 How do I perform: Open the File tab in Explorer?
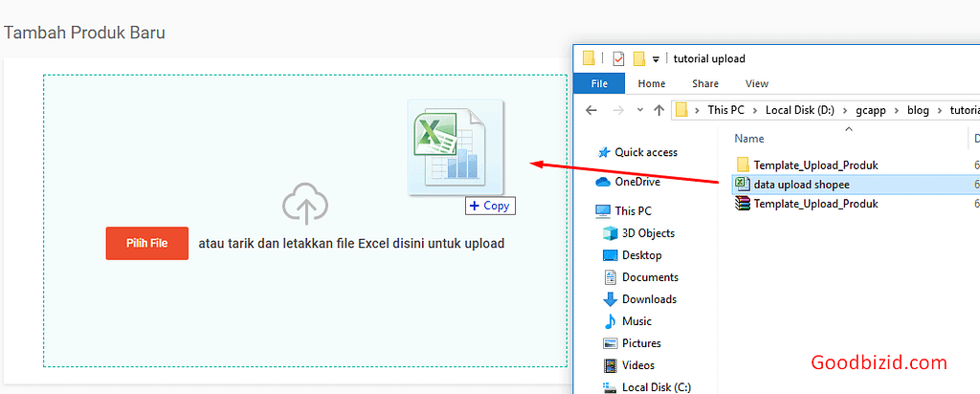[599, 84]
